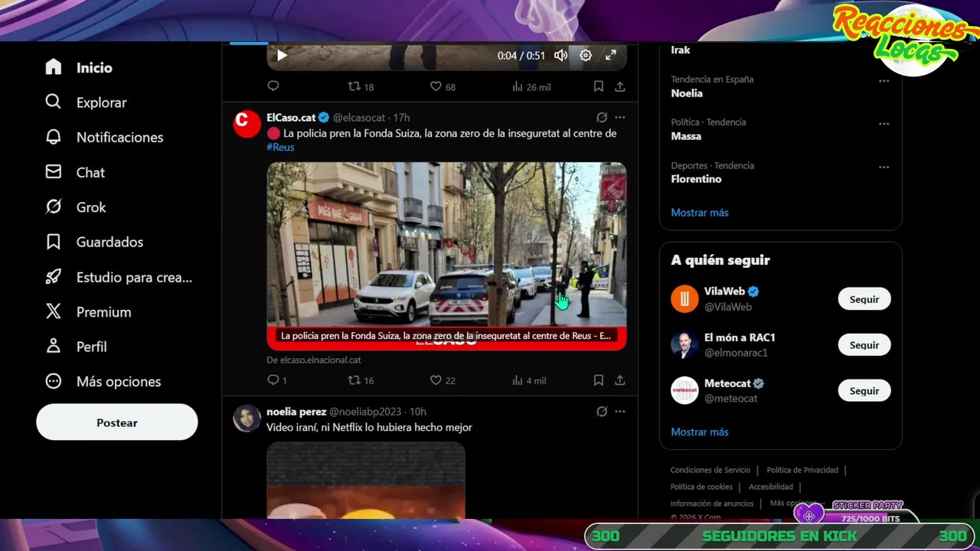The width and height of the screenshot is (980, 551).
Task: Click the #Reus hashtag
Action: click(280, 147)
